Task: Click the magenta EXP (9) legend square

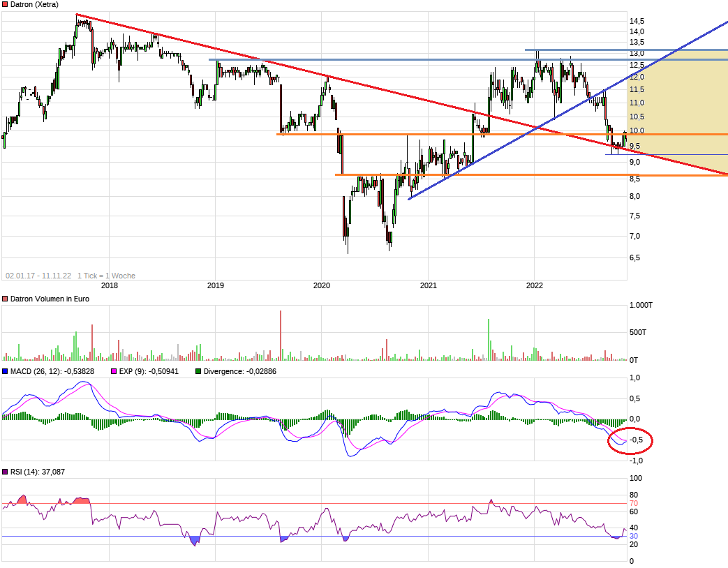Action: (115, 371)
